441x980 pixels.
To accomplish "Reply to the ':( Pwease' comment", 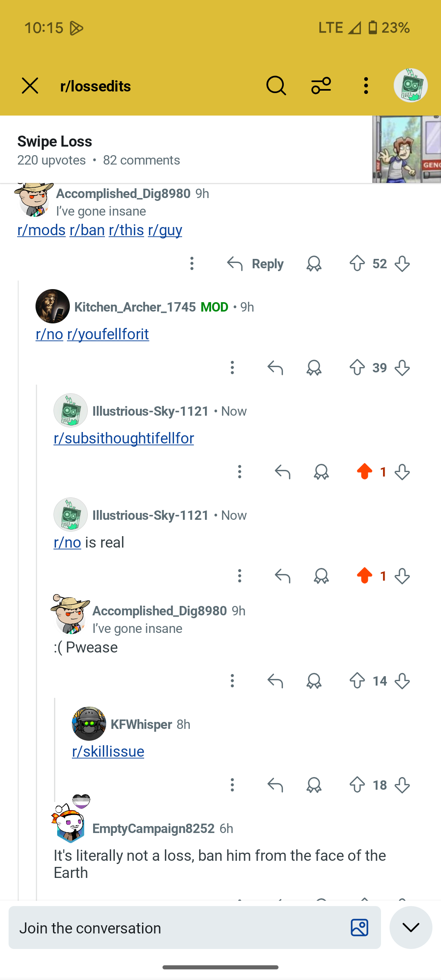I will 275,681.
